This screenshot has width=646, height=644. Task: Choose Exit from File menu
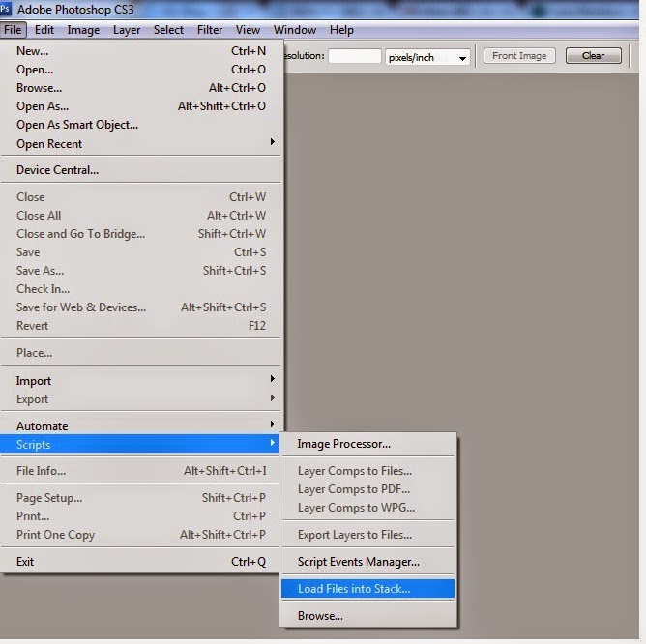coord(141,562)
